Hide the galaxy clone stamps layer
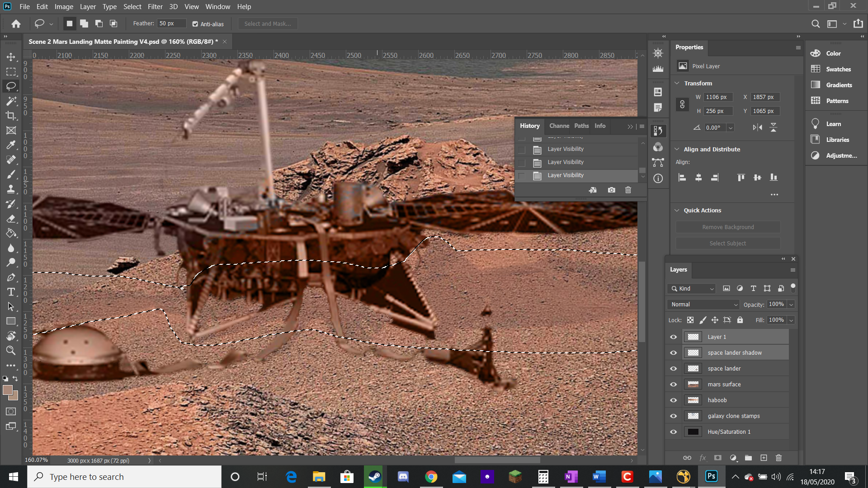This screenshot has height=488, width=868. pos(673,416)
